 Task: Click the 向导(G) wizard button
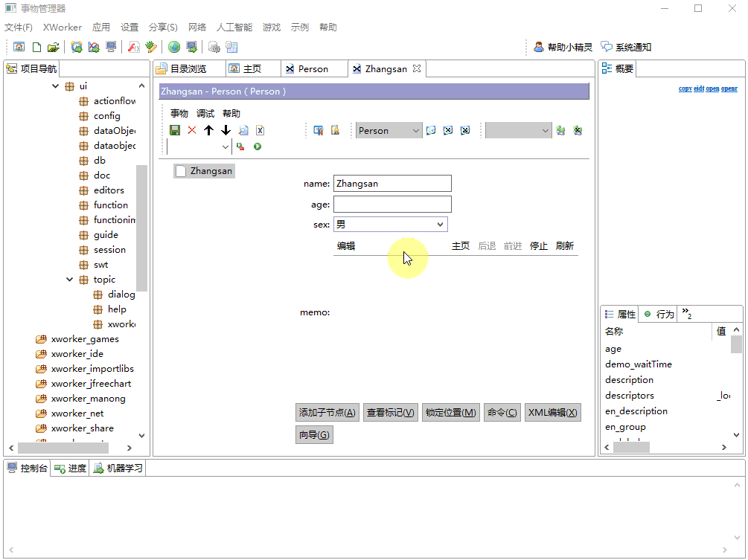pos(314,435)
